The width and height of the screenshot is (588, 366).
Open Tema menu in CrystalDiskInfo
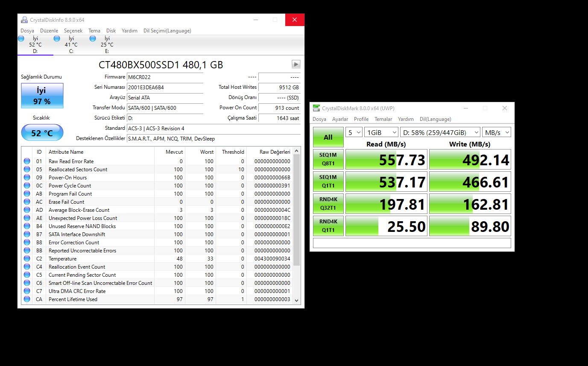94,31
